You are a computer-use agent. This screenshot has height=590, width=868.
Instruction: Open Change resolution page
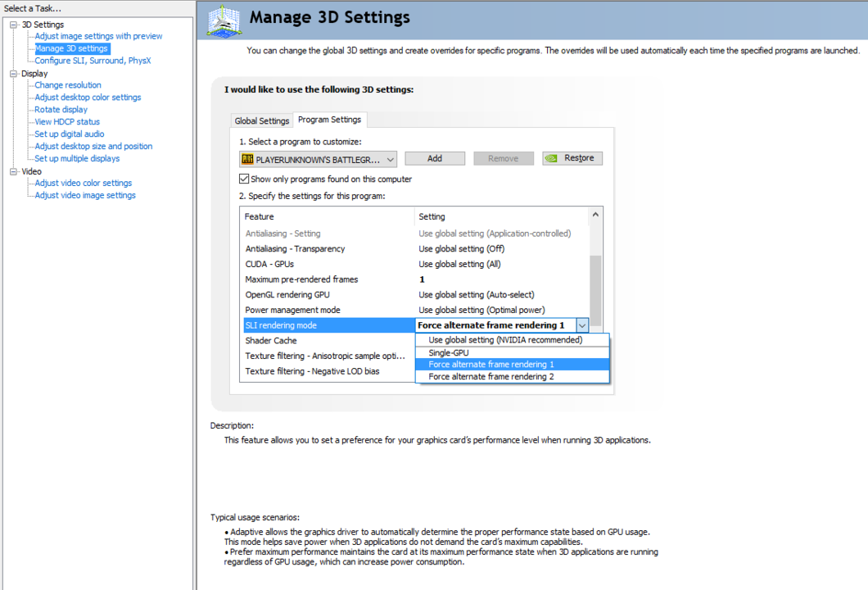tap(67, 84)
